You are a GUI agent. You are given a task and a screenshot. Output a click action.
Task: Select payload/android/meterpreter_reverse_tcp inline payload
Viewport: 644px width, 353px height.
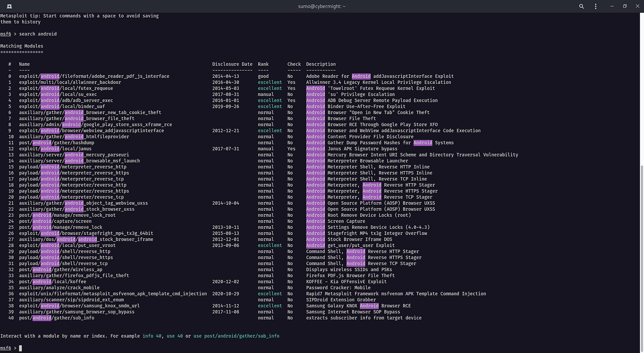pos(71,179)
